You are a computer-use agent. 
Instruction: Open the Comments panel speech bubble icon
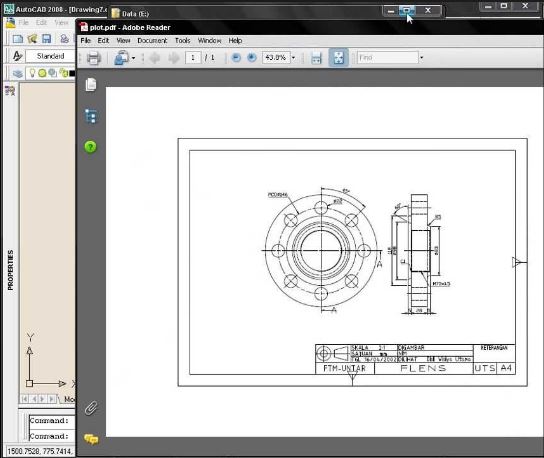click(x=91, y=439)
